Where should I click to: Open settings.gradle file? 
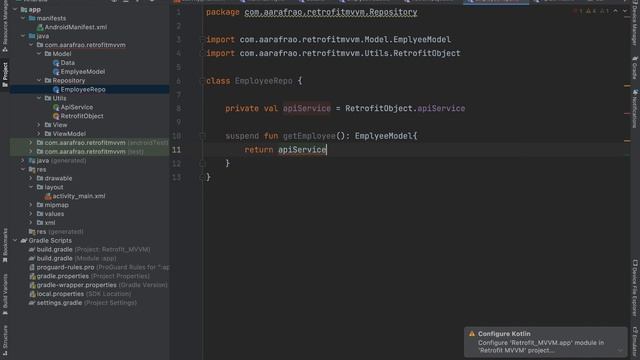87,303
